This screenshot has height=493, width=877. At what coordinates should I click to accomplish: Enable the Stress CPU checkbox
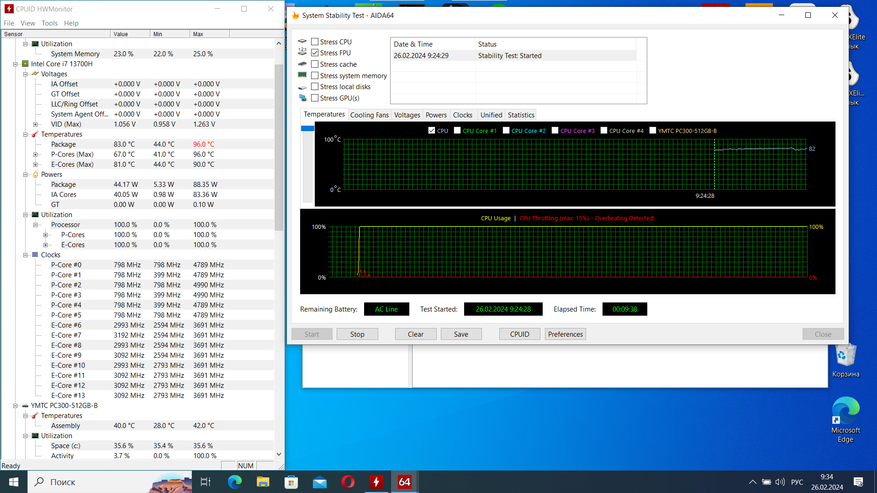(315, 42)
